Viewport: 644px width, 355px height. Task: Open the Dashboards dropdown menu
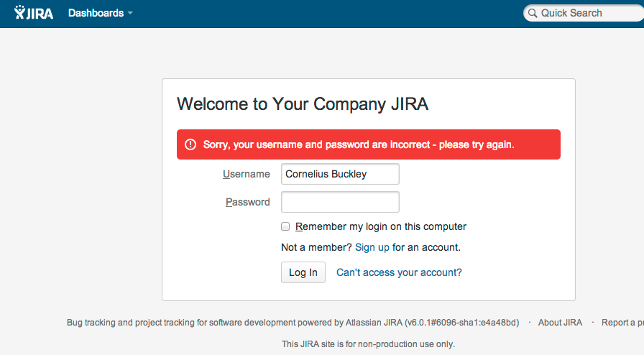[100, 13]
